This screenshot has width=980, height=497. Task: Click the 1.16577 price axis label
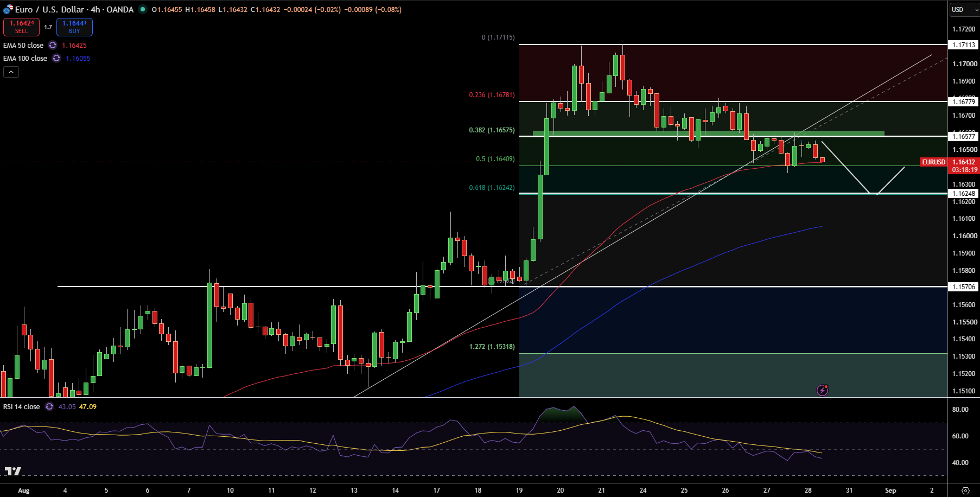963,136
